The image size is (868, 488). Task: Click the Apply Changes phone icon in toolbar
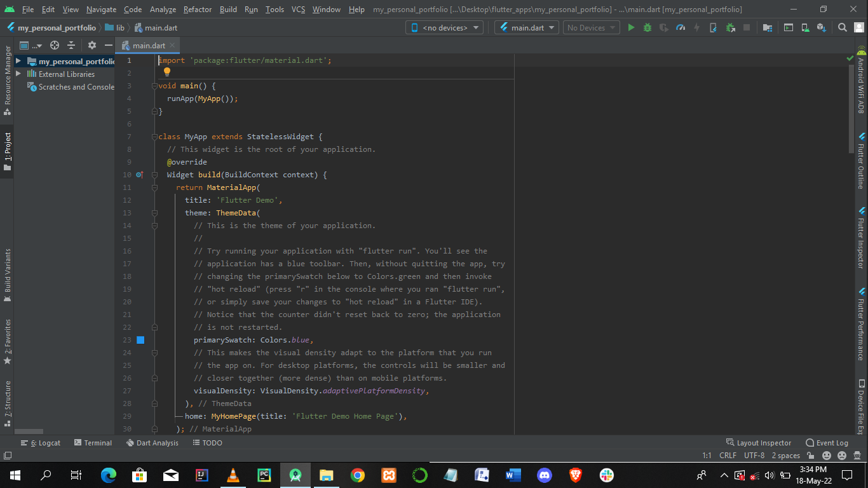click(x=714, y=27)
